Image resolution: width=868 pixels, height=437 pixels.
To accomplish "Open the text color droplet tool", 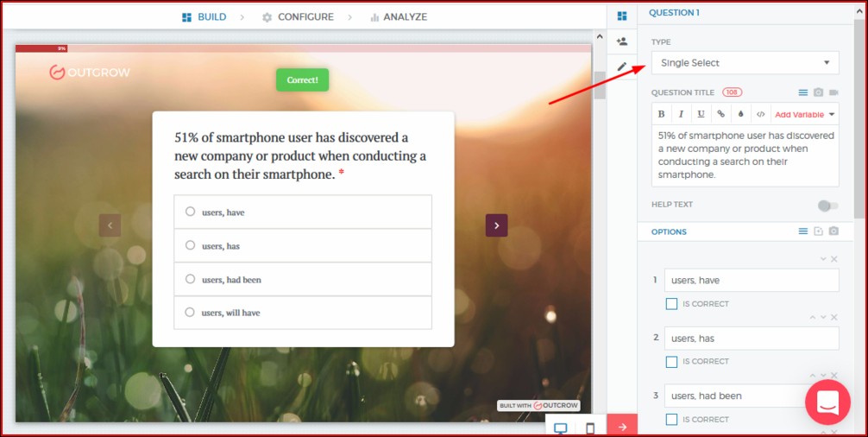I will pos(740,114).
